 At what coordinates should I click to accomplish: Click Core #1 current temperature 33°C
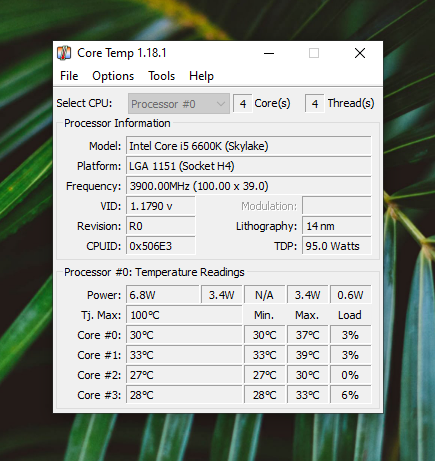point(184,355)
